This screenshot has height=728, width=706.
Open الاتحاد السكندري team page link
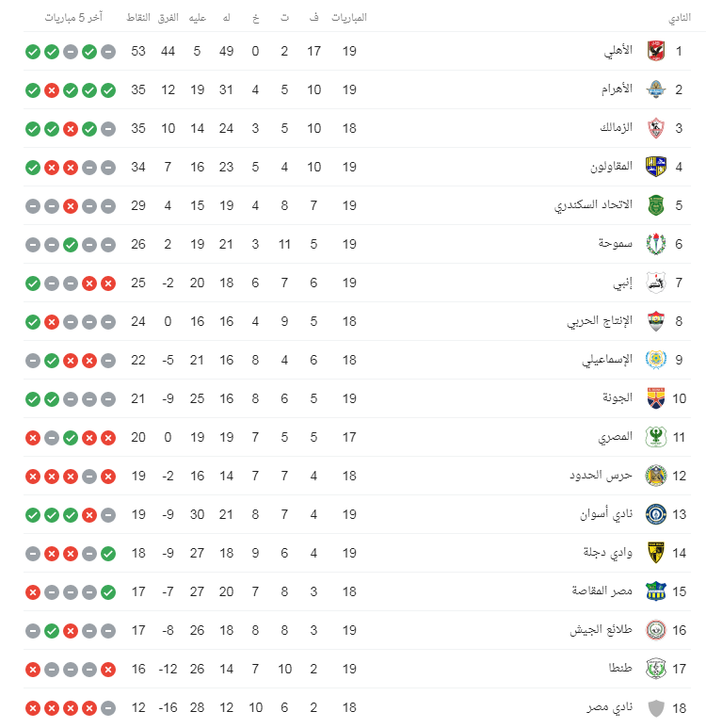pyautogui.click(x=593, y=205)
